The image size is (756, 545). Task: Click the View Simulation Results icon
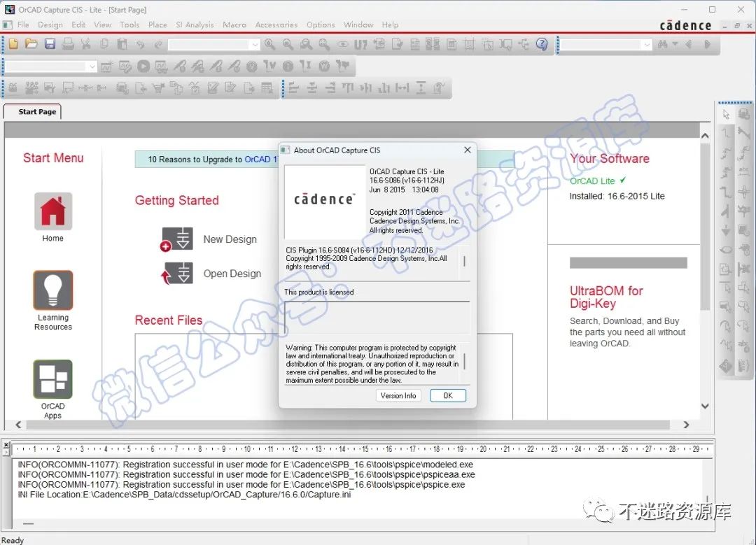161,66
